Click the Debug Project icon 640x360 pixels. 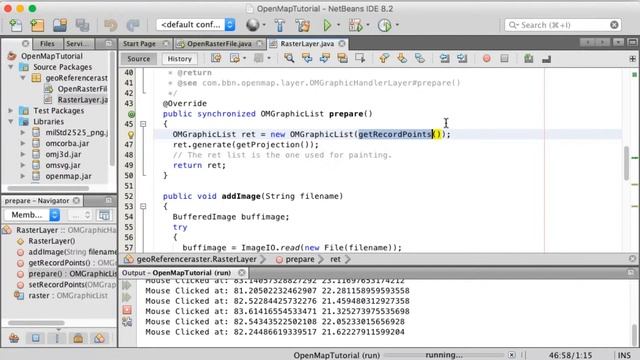(355, 25)
